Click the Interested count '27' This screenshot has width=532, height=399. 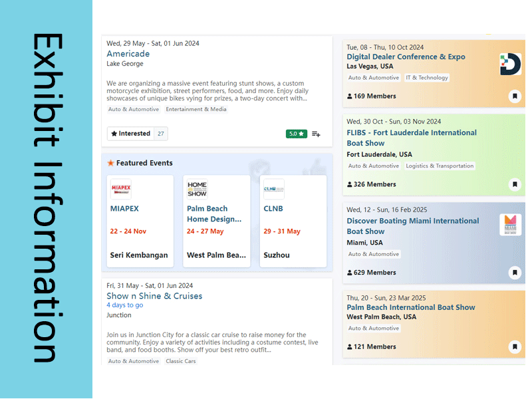point(161,134)
